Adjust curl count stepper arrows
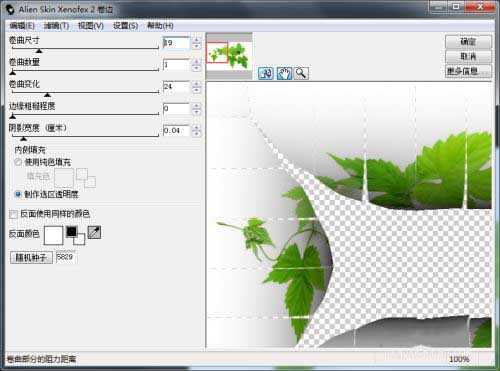 click(197, 65)
